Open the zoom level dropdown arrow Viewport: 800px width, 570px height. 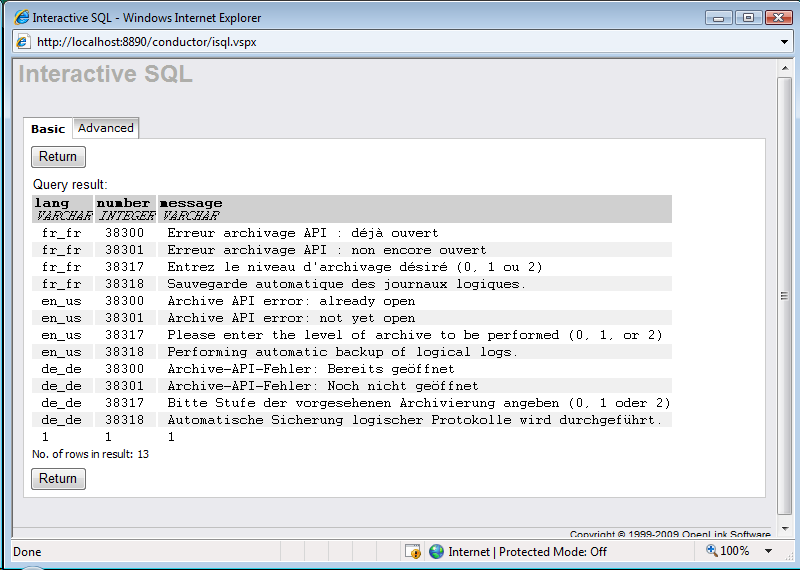click(768, 551)
